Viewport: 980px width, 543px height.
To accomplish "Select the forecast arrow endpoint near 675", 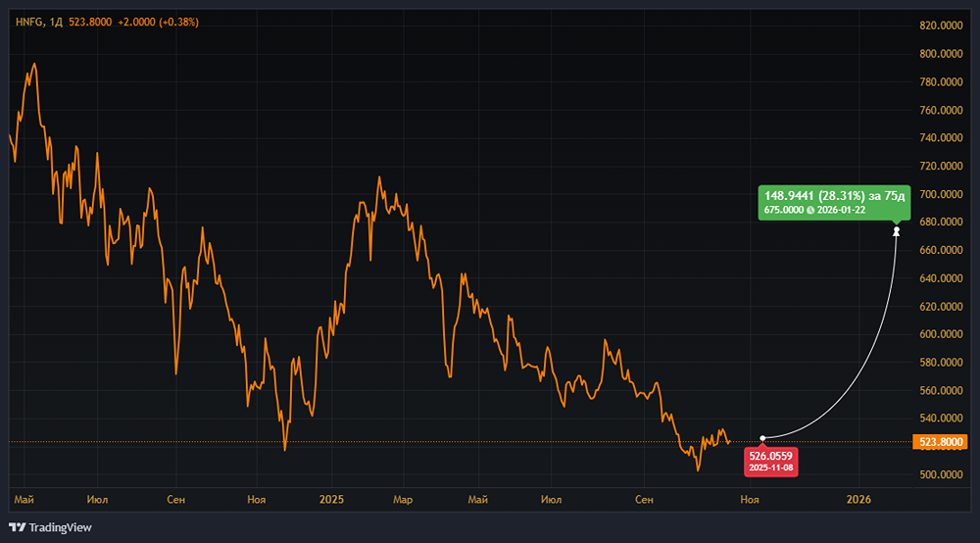I will [897, 231].
